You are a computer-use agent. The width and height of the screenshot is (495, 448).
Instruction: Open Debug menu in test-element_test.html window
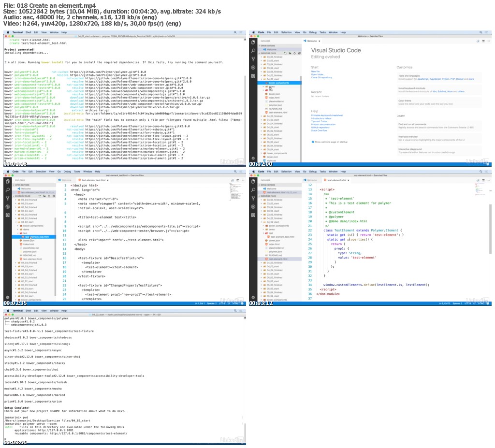pos(67,172)
